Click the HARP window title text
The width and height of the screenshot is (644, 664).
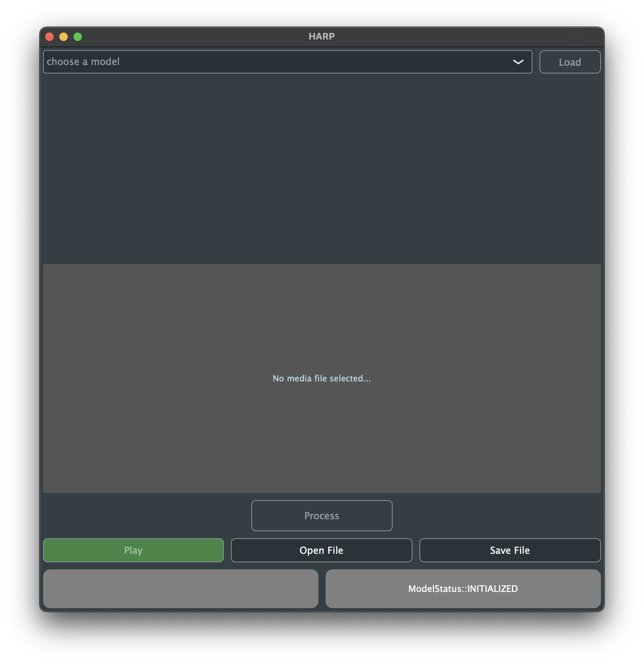click(x=321, y=36)
